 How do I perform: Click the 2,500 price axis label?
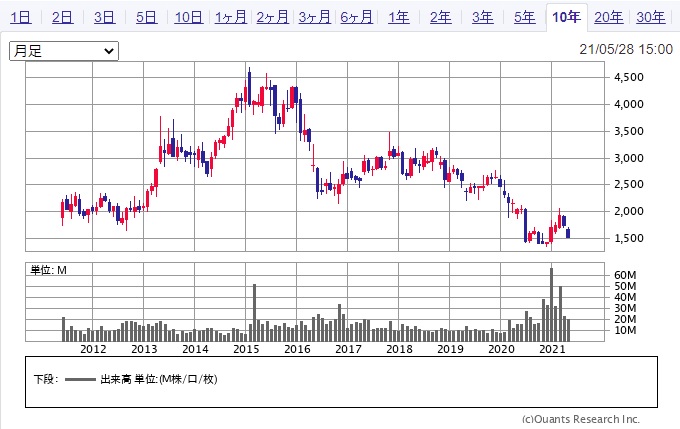coord(628,185)
